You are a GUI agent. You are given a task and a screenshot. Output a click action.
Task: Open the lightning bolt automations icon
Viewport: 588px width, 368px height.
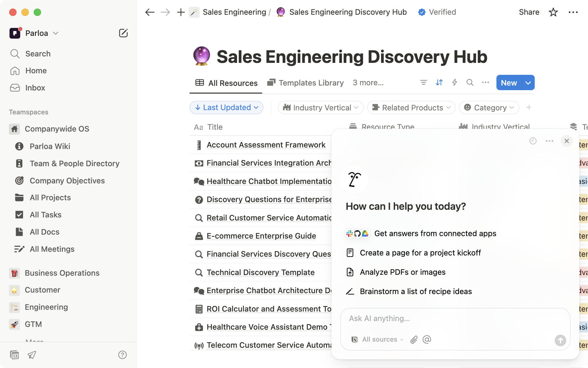454,82
